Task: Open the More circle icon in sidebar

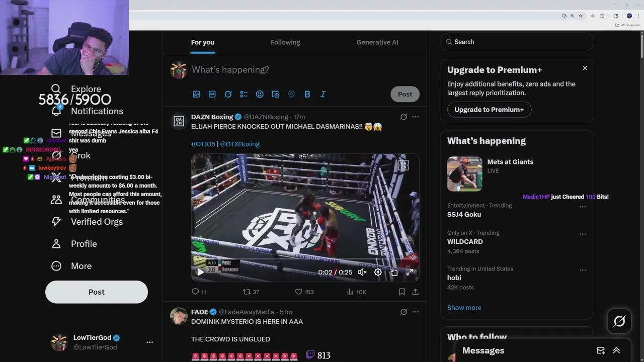Action: pos(56,266)
